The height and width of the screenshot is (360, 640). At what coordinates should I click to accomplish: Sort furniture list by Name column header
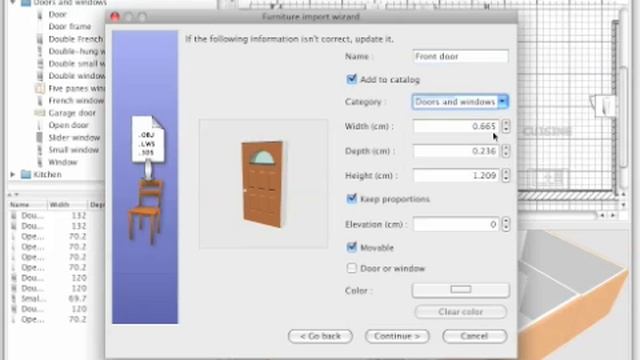coord(27,204)
